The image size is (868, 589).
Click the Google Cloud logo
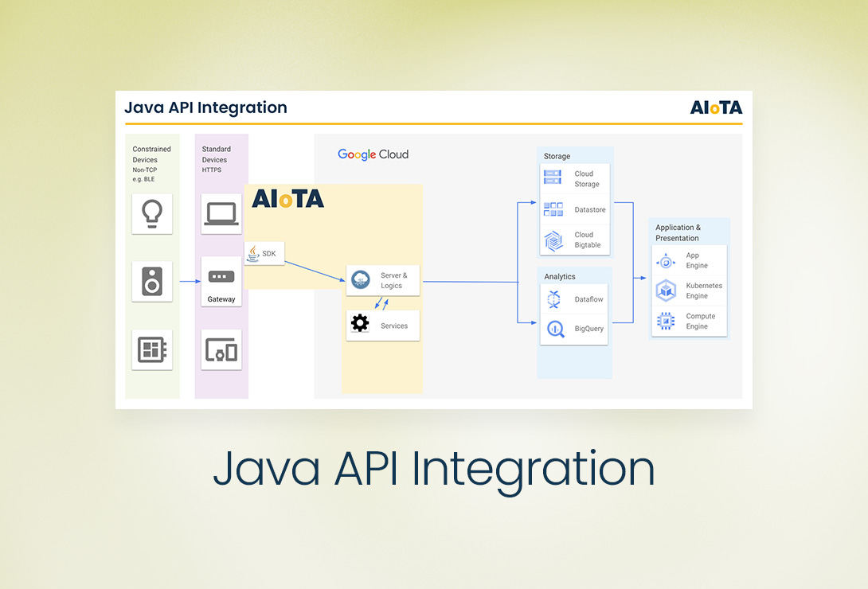tap(373, 154)
